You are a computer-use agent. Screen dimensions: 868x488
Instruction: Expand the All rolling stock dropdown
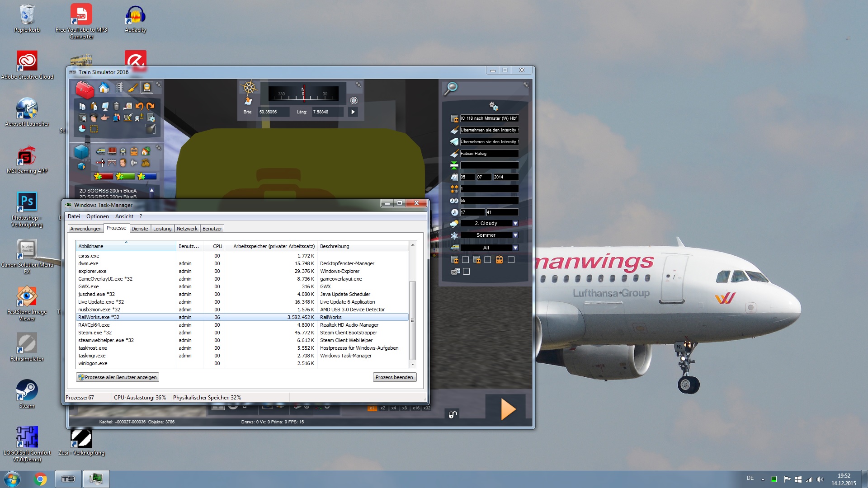coord(515,248)
